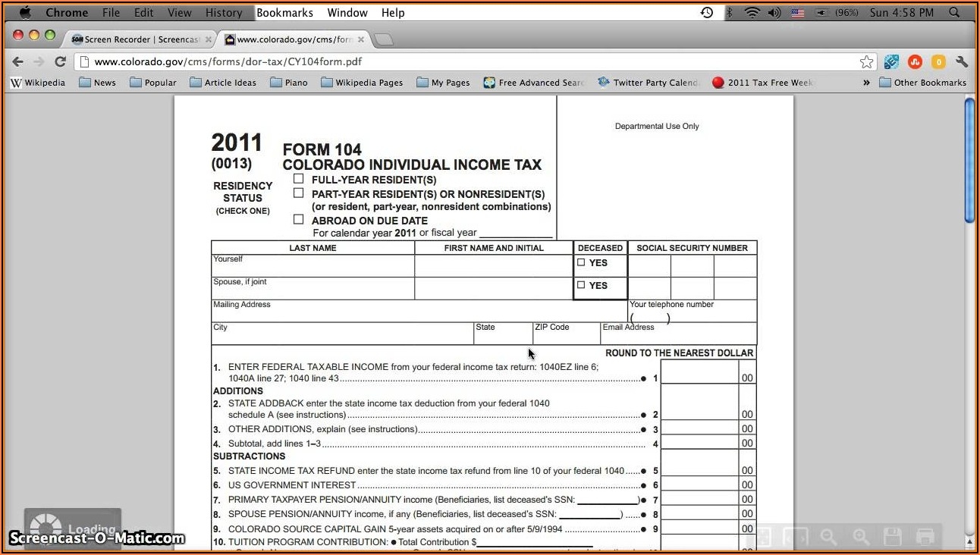This screenshot has width=980, height=555.
Task: Click the reload page icon in address bar
Action: (60, 61)
